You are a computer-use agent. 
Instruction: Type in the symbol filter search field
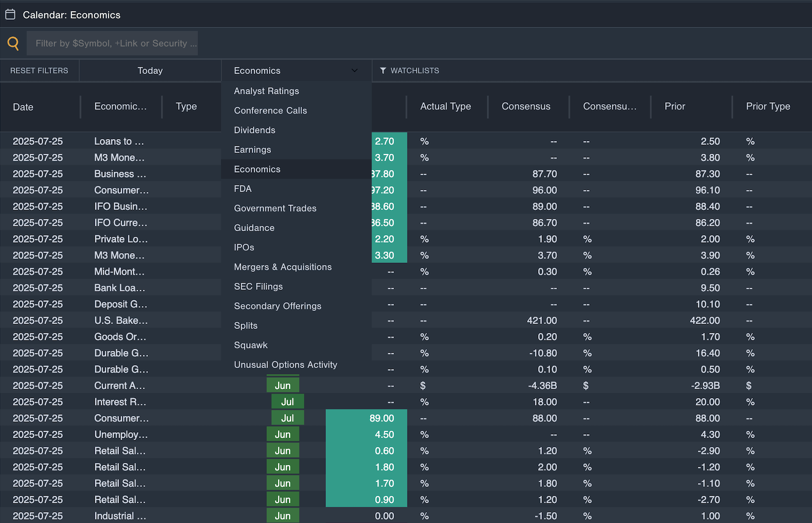[x=112, y=44]
